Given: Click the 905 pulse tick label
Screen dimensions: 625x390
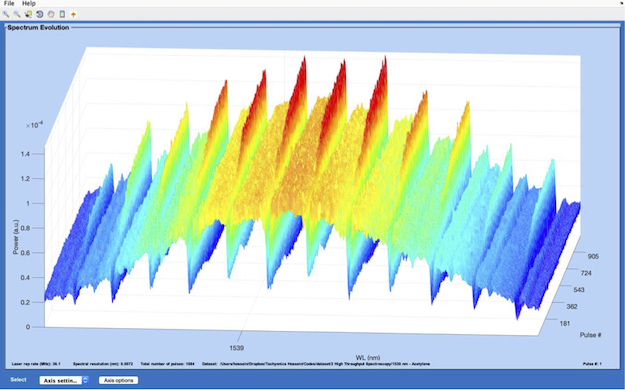Looking at the screenshot, I should click(593, 256).
